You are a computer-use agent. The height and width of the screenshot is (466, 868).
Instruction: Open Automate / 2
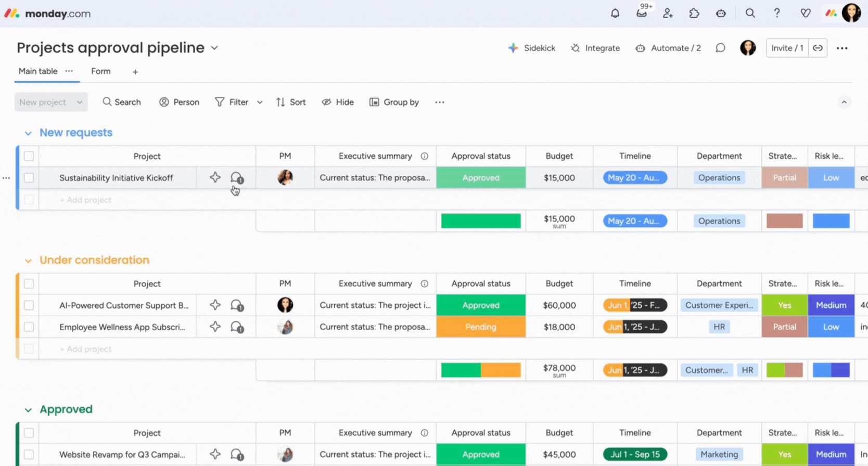pyautogui.click(x=668, y=48)
